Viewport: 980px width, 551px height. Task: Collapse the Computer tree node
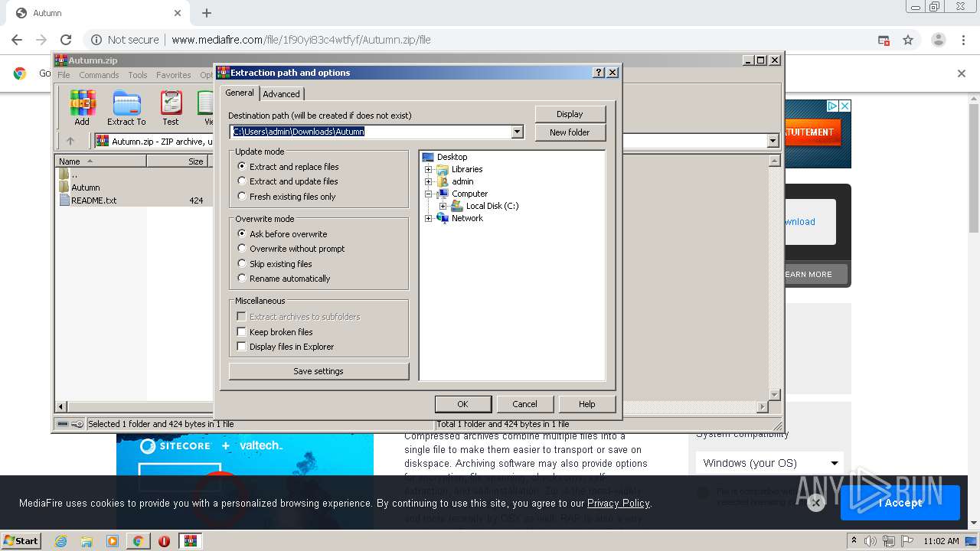point(429,194)
